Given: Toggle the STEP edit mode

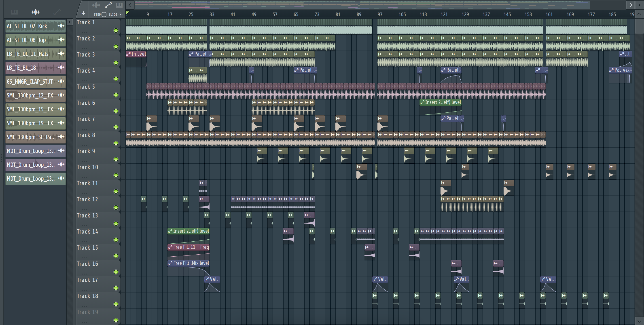Looking at the screenshot, I should (104, 15).
